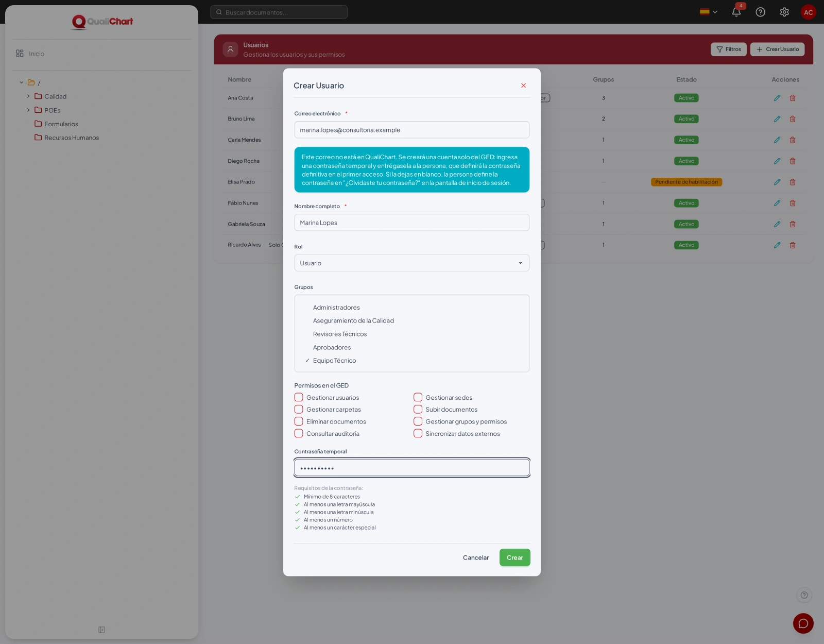Open settings gear icon
This screenshot has width=824, height=644.
(784, 12)
